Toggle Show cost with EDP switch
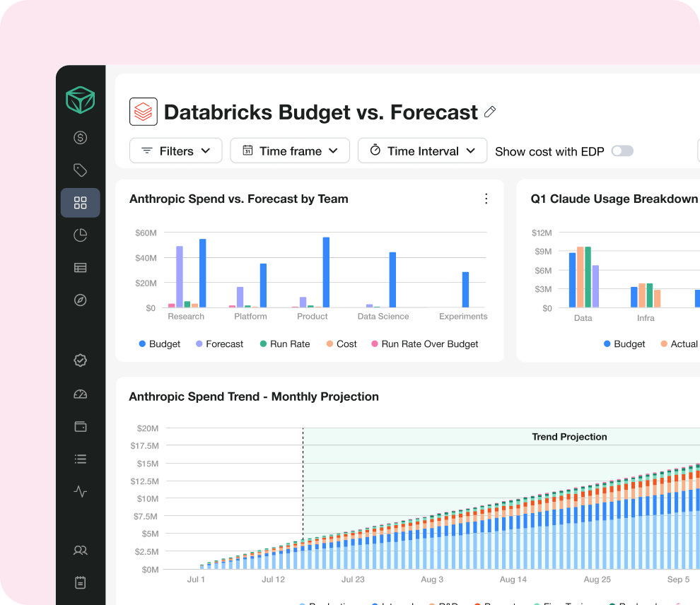Image resolution: width=700 pixels, height=605 pixels. pos(622,151)
